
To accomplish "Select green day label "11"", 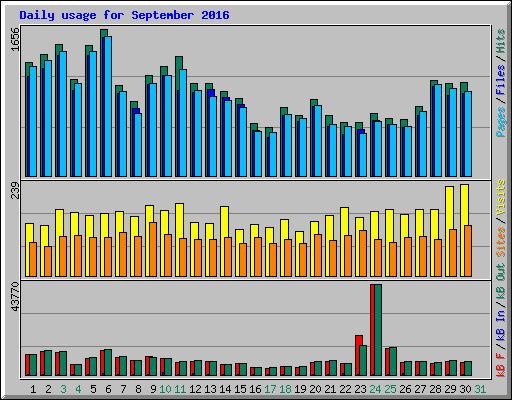I will tap(180, 389).
